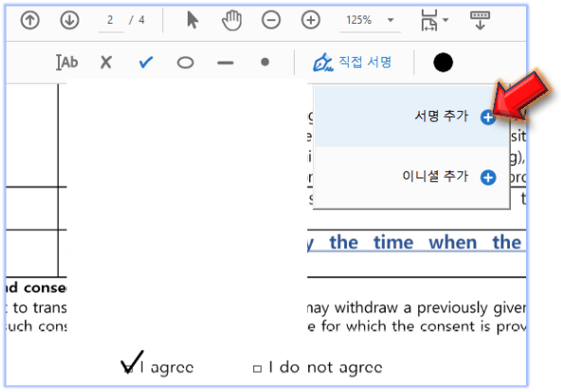Zoom out with the minus circle
Screen dimensions: 561x392
(271, 20)
